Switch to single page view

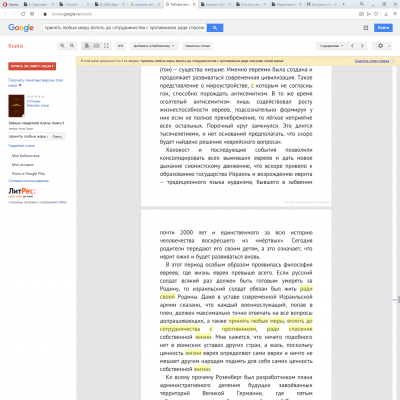pyautogui.click(x=87, y=46)
